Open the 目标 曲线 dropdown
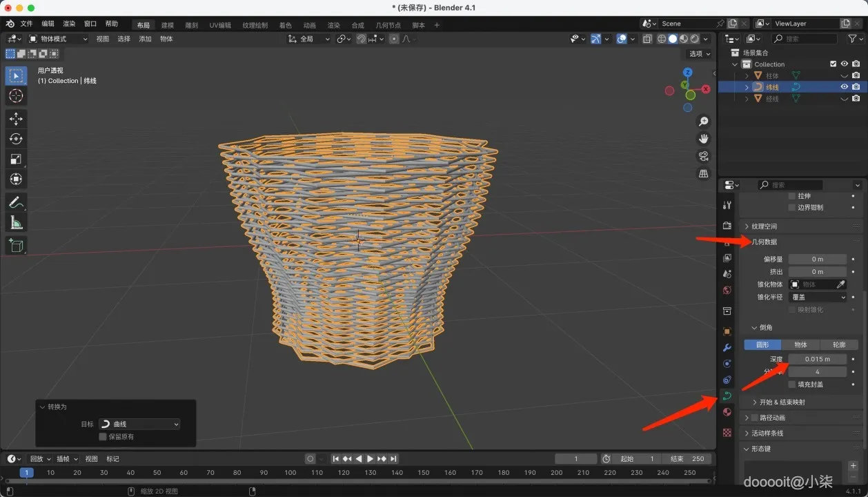868x497 pixels. (x=139, y=424)
